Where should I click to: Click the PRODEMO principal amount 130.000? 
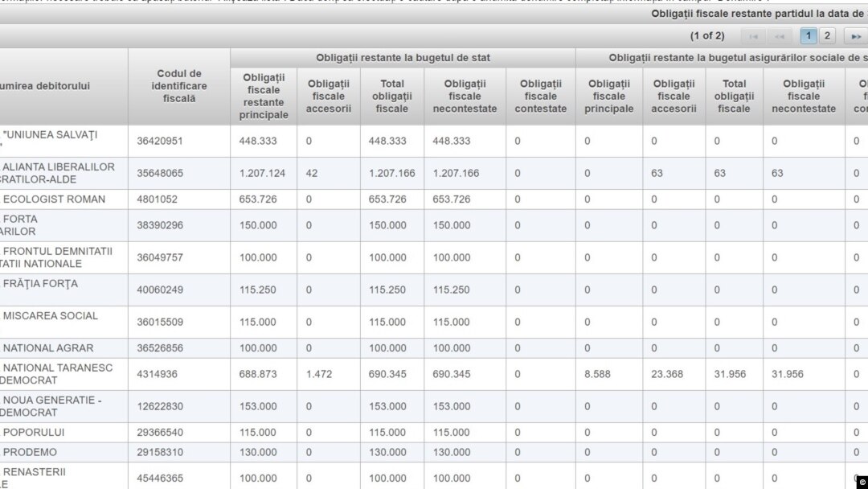click(258, 452)
